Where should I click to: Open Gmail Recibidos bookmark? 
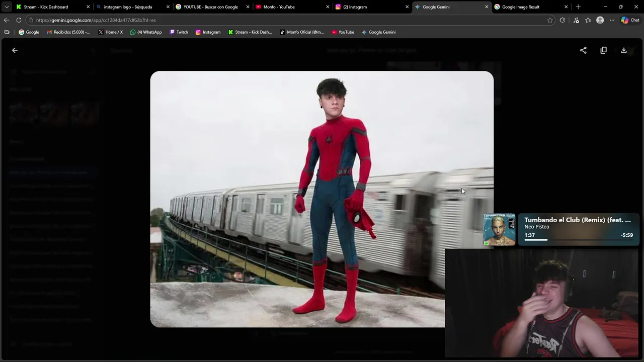pyautogui.click(x=68, y=32)
